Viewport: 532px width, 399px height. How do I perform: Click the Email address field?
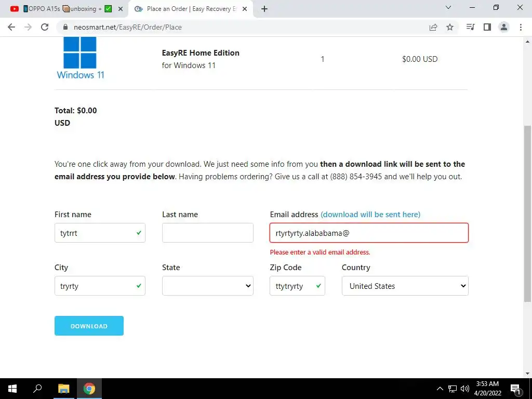(369, 233)
